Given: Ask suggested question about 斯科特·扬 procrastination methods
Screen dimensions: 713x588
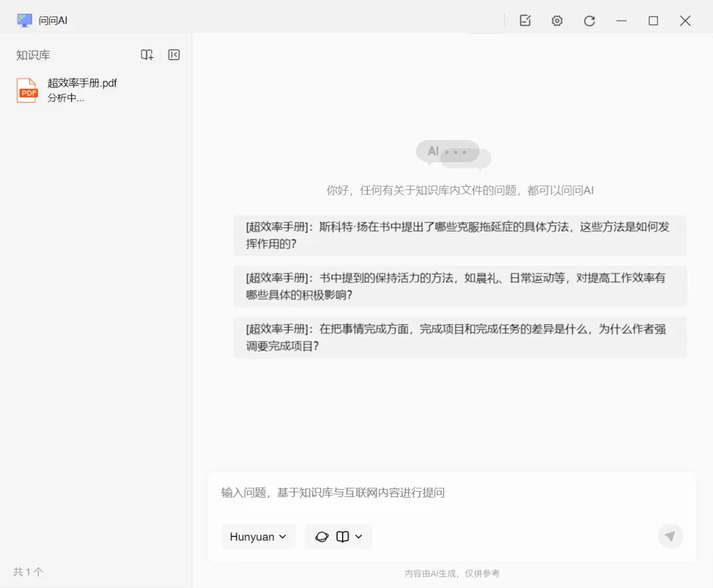Looking at the screenshot, I should coord(459,236).
